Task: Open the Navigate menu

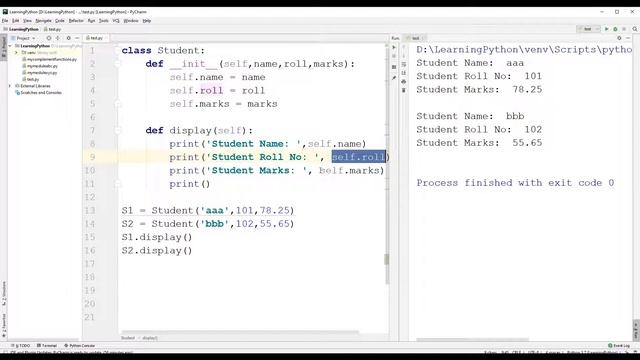Action: coord(43,20)
